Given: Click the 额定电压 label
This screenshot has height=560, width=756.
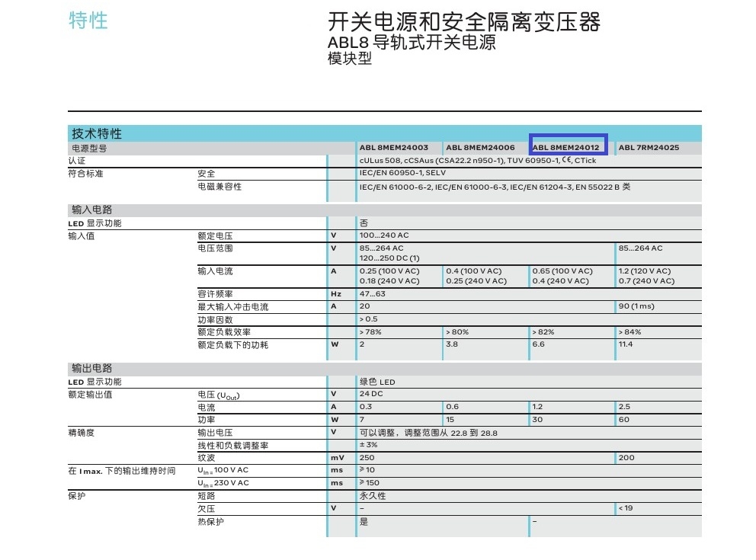Looking at the screenshot, I should click(215, 235).
